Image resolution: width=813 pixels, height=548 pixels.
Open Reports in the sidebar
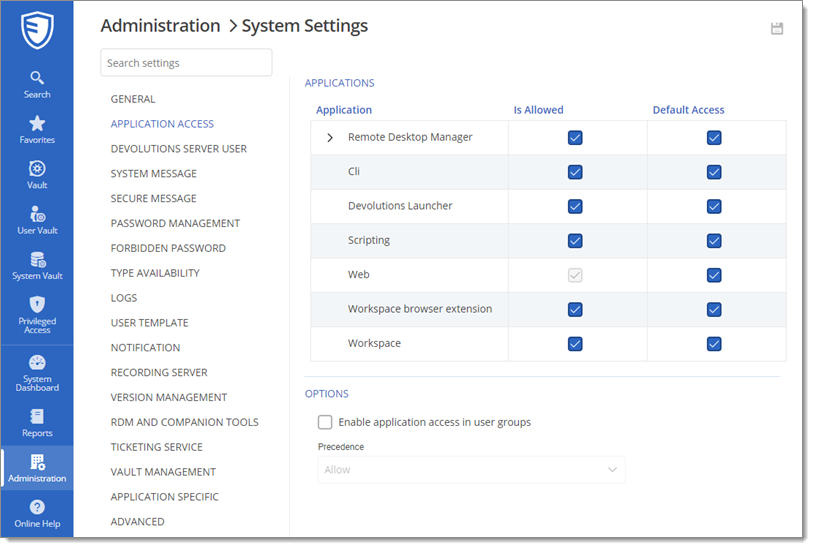point(37,423)
